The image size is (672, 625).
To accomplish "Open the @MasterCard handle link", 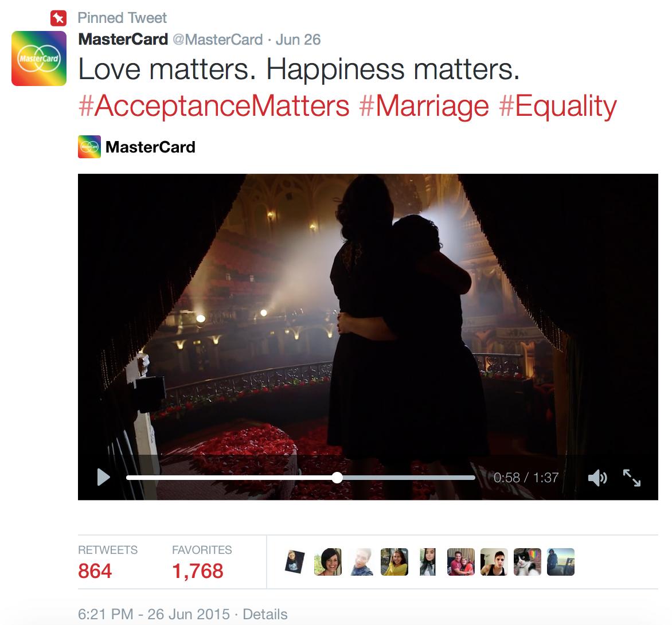I will click(218, 40).
